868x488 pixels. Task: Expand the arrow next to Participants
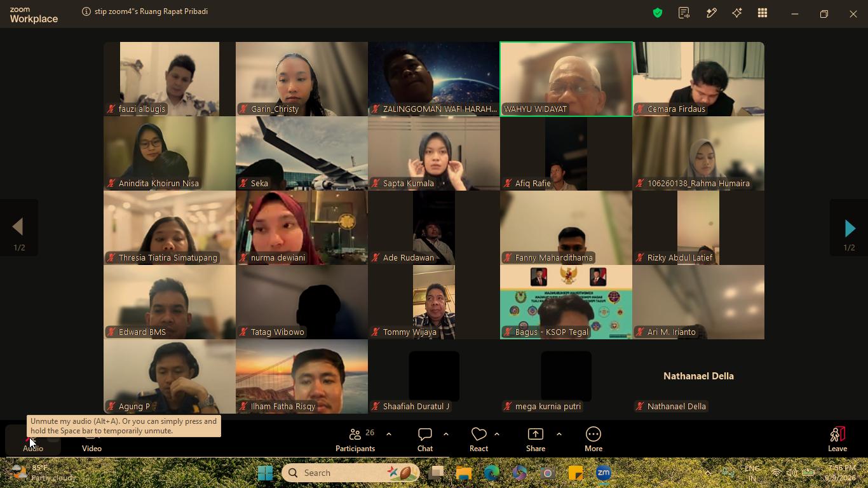click(x=389, y=434)
